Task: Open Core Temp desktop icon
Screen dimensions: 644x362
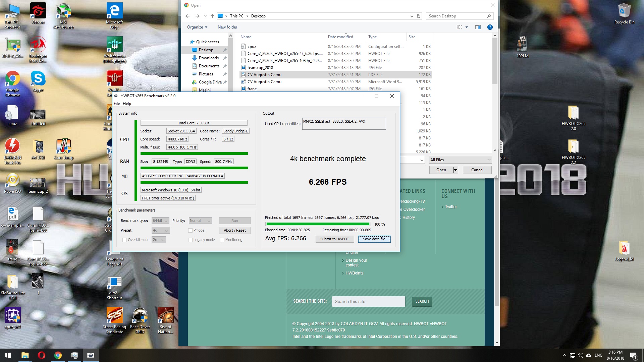Action: 63,149
